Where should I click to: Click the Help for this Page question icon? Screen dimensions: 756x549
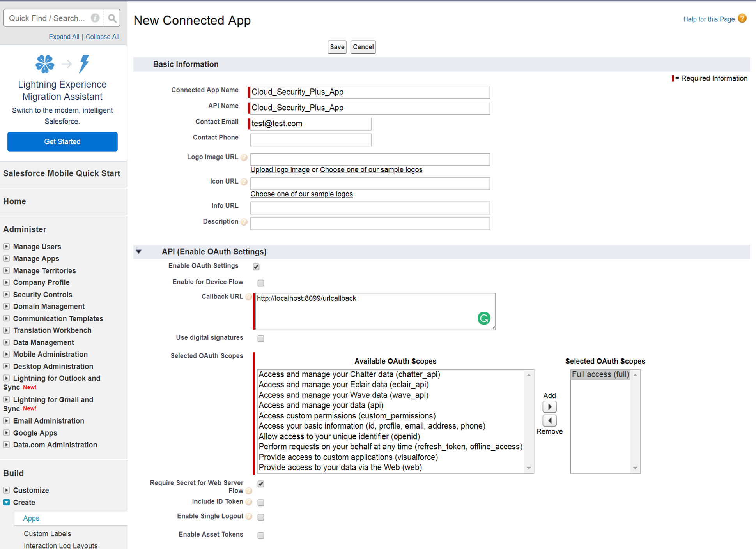[x=742, y=18]
